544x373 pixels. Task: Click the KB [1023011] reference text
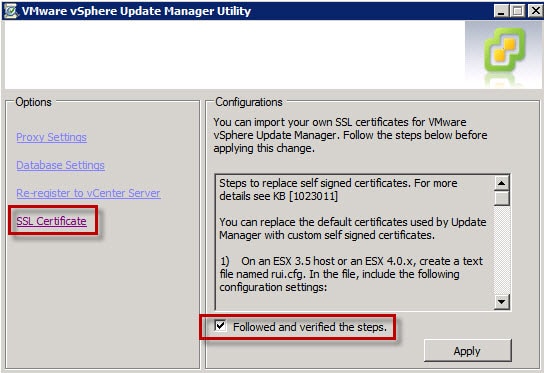pos(305,196)
